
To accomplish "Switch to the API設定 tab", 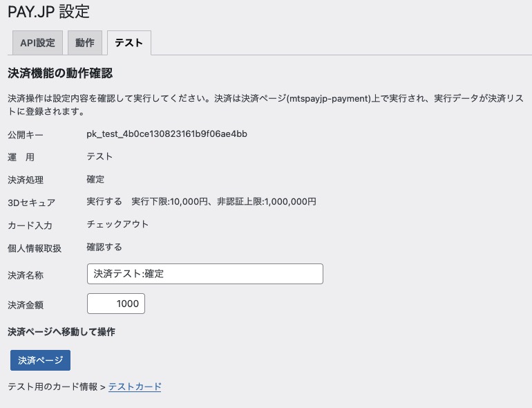I will pos(37,43).
